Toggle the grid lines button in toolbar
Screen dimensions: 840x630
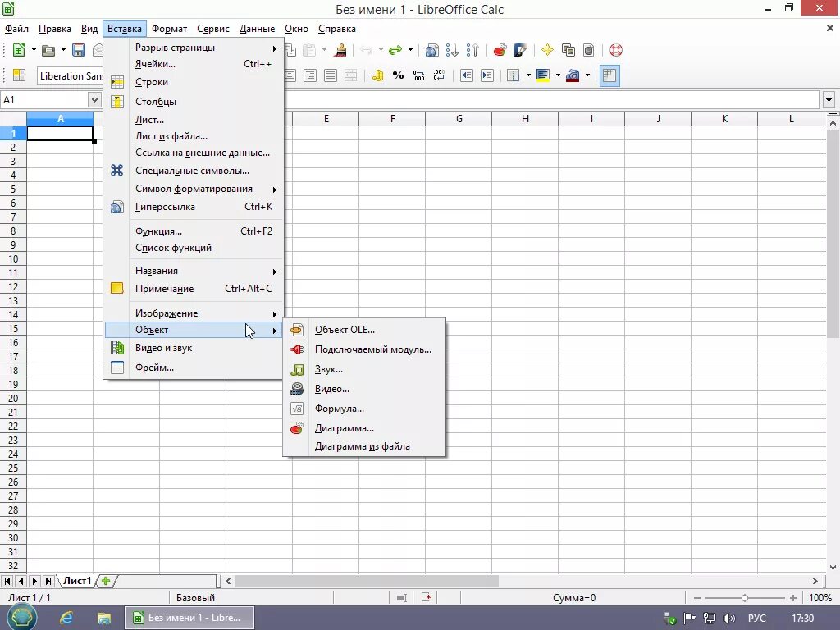pyautogui.click(x=609, y=75)
